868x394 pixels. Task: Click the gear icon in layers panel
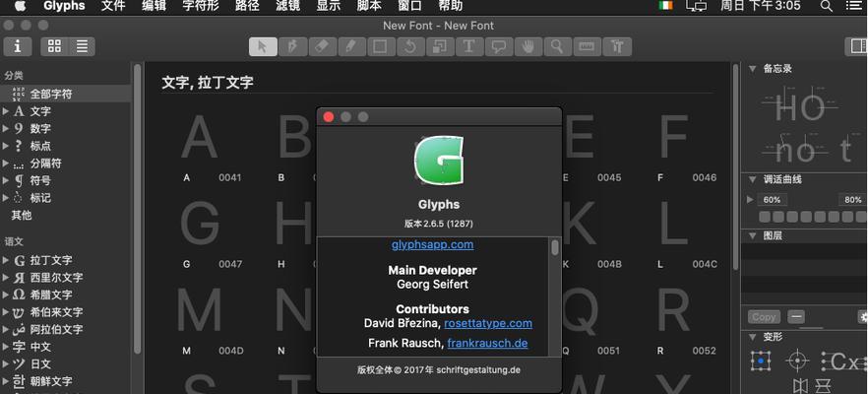pos(862,317)
